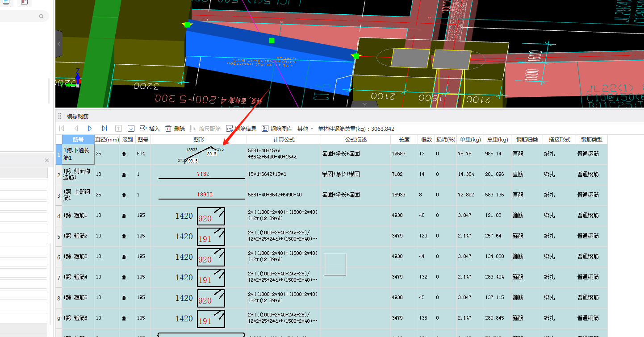
Task: Click the 箍筋 category cell of 箍筋6
Action: tap(527, 319)
